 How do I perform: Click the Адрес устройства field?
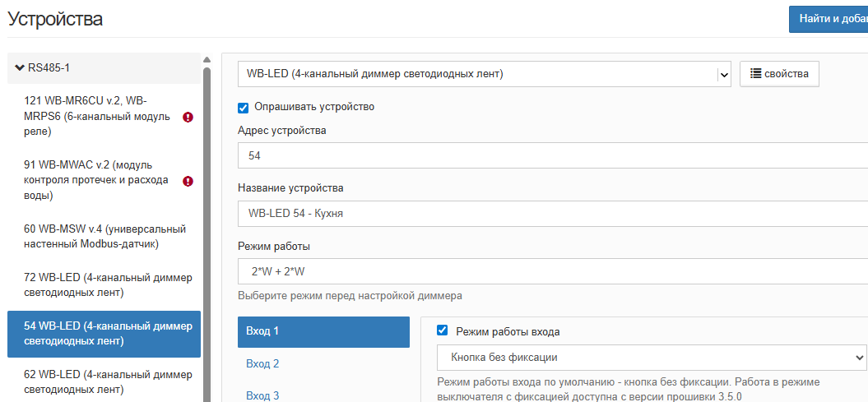click(551, 155)
